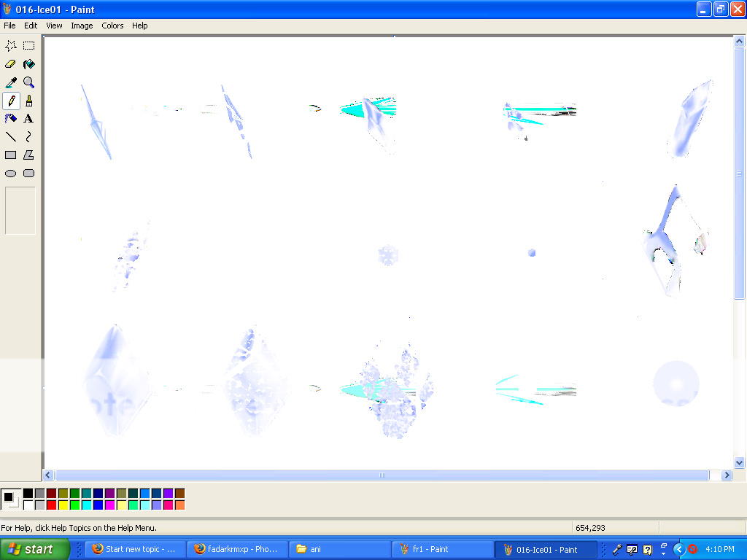747x560 pixels.
Task: Select the Polygon tool
Action: click(x=28, y=155)
